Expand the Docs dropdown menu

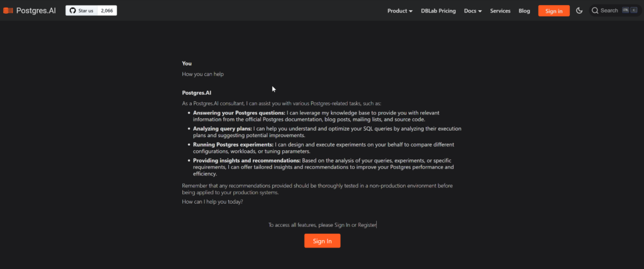(x=470, y=11)
